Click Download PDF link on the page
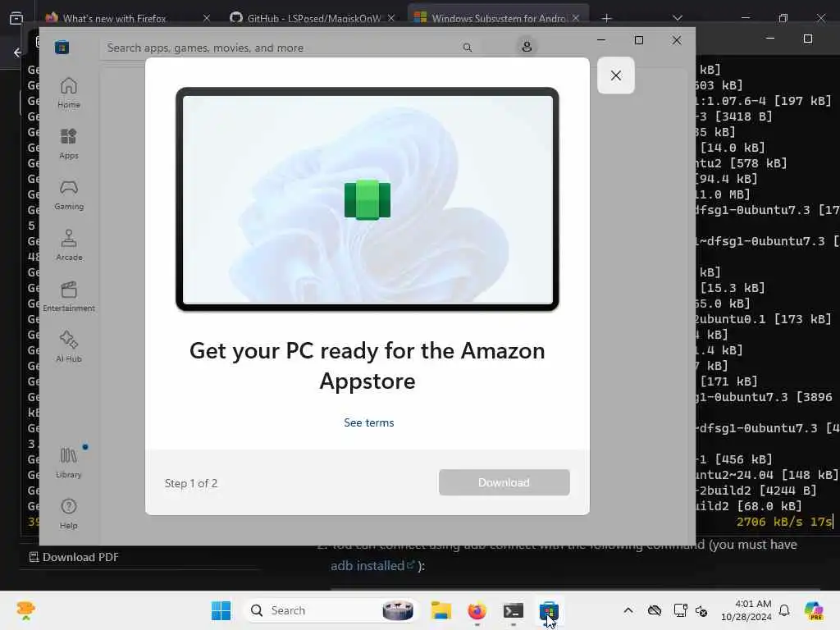Viewport: 840px width, 630px height. click(74, 557)
